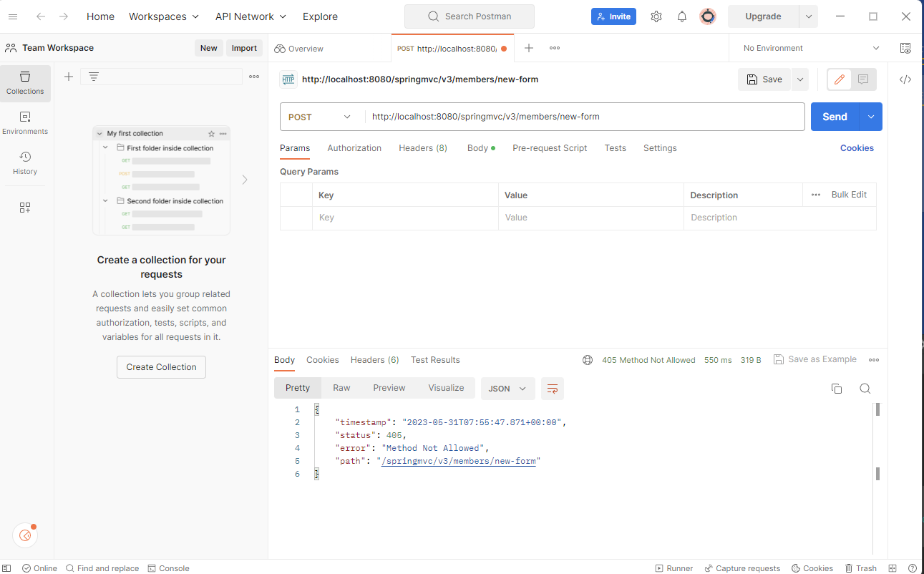924x574 pixels.
Task: View the response Cookies tab
Action: 323,360
